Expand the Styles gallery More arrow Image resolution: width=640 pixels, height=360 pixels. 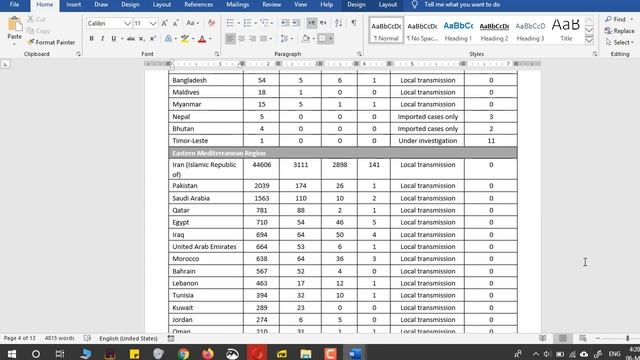[x=589, y=40]
